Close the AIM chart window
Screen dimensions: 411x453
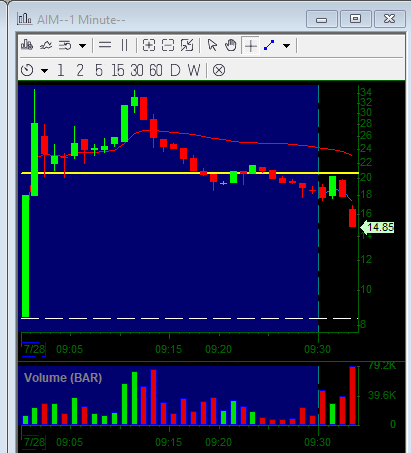pyautogui.click(x=389, y=19)
